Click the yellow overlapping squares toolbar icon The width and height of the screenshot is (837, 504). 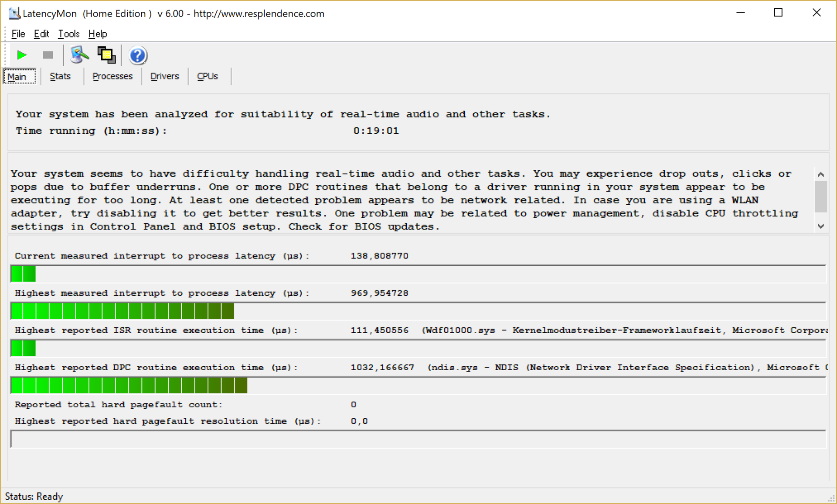pyautogui.click(x=106, y=55)
